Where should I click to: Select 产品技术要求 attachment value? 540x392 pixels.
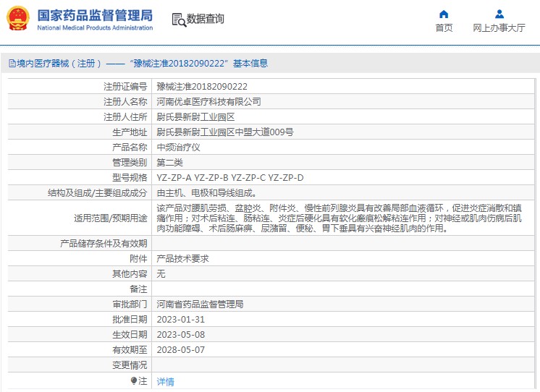[183, 258]
